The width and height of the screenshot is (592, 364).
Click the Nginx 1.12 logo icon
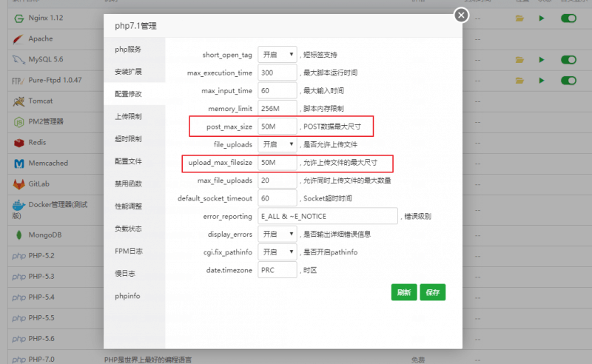pyautogui.click(x=19, y=18)
